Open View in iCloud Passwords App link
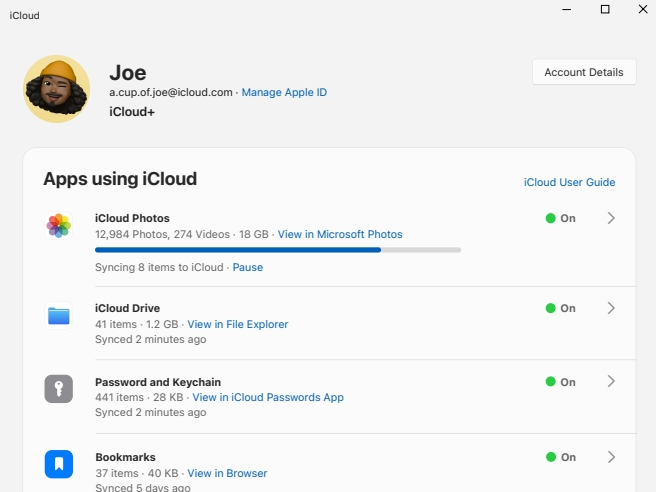The width and height of the screenshot is (656, 492). 268,397
